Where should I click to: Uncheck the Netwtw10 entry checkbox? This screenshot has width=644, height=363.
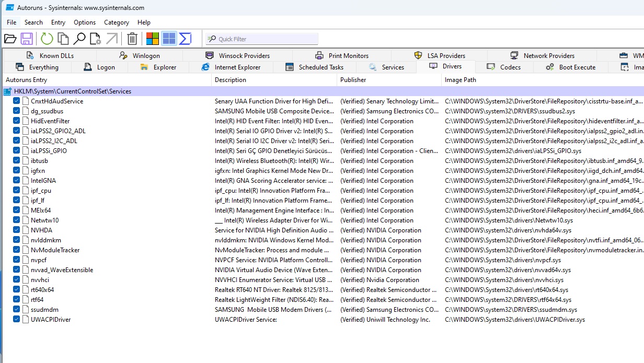tap(17, 220)
